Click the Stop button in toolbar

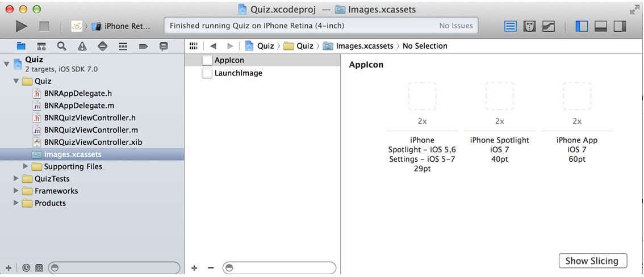(44, 26)
